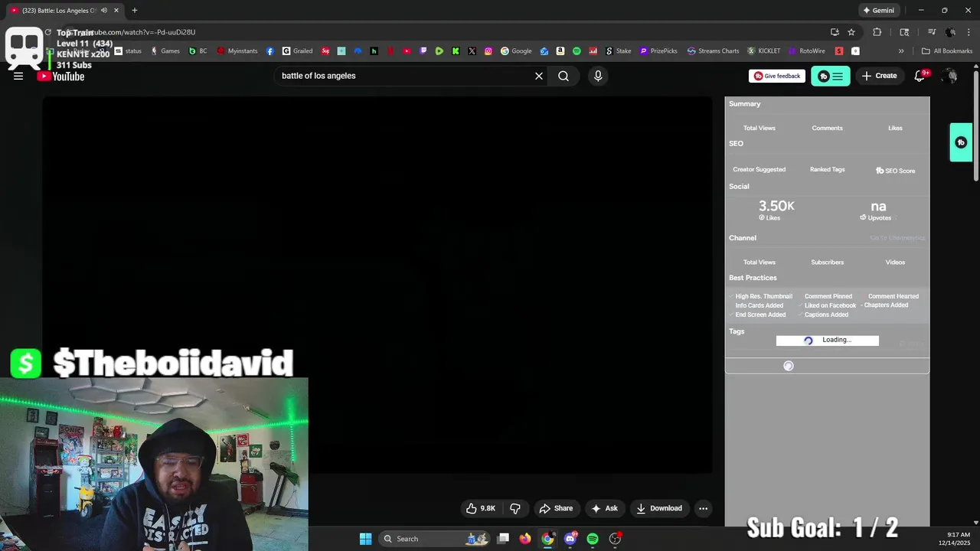980x551 pixels.
Task: Open the Kick bookmark icon
Action: click(456, 51)
